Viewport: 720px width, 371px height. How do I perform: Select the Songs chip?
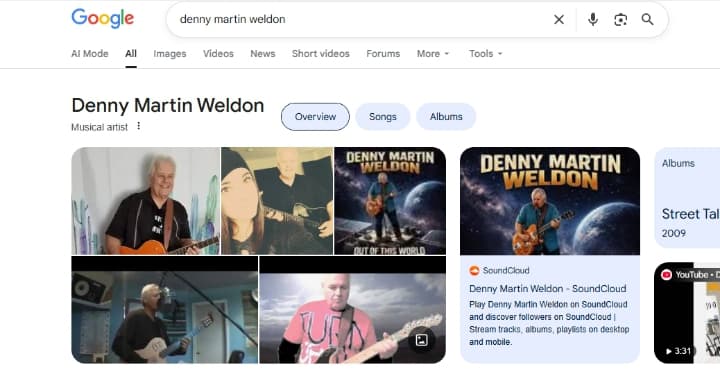point(382,117)
